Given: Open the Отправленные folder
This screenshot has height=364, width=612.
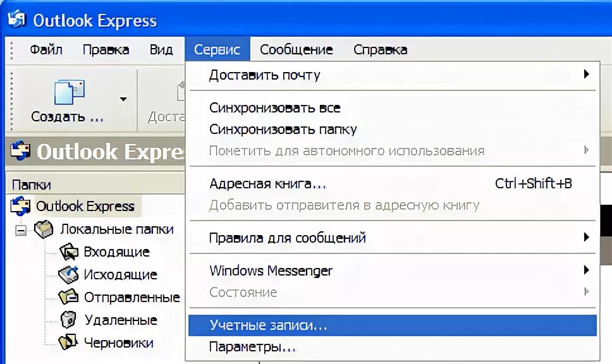Looking at the screenshot, I should tap(132, 297).
